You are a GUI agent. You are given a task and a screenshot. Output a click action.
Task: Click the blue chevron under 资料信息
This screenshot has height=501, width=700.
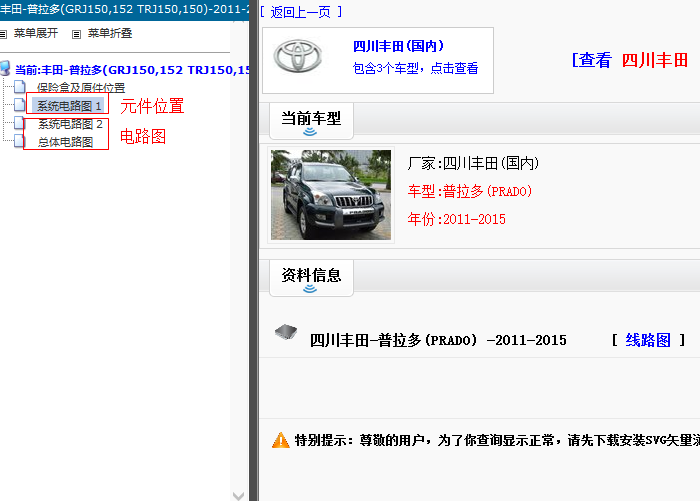[310, 289]
